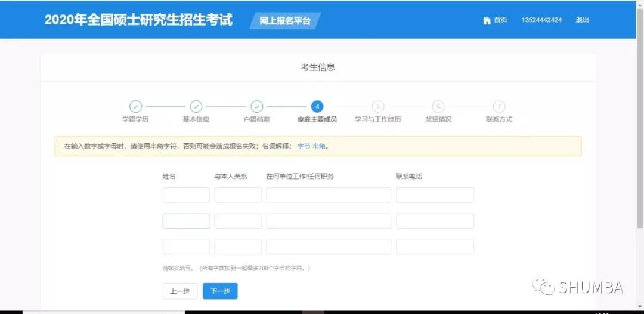The image size is (644, 314).
Task: Click 退出 to log out
Action: pyautogui.click(x=583, y=20)
